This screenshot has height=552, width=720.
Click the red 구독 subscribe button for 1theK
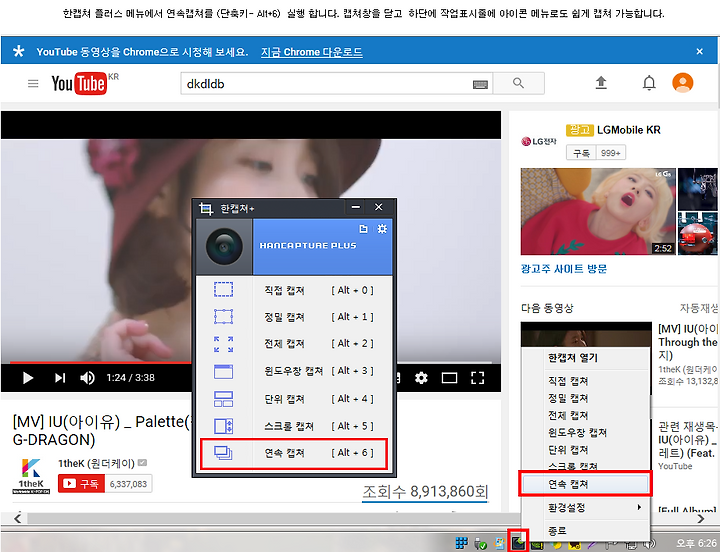click(81, 484)
